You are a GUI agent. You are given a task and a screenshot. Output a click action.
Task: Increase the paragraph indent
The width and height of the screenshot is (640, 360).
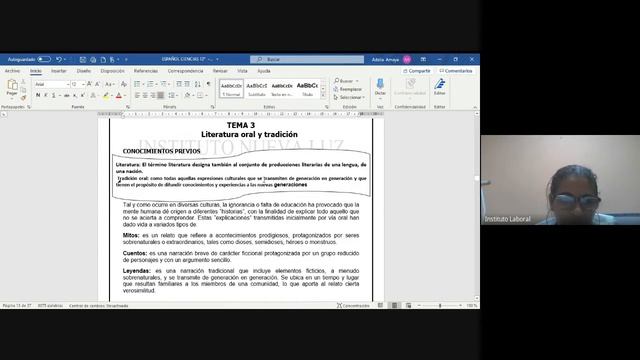tap(187, 84)
